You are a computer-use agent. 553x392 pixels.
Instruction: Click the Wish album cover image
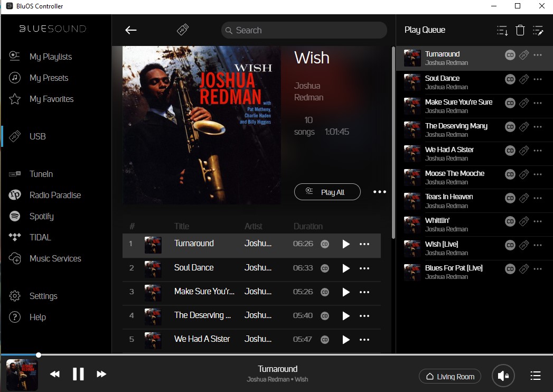(202, 125)
